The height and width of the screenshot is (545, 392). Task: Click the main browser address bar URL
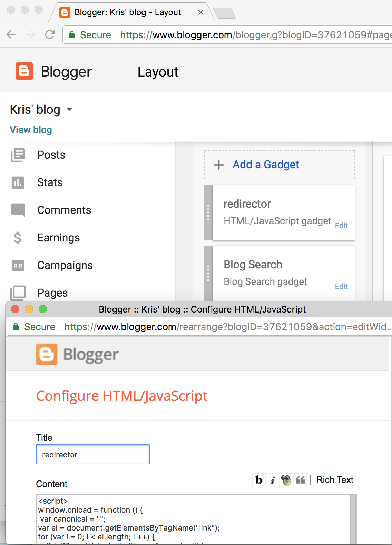click(255, 35)
